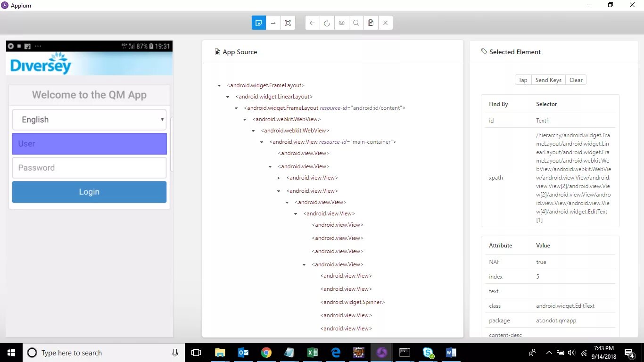644x362 pixels.
Task: Click package value at.ondot.qmapp
Action: (x=556, y=321)
